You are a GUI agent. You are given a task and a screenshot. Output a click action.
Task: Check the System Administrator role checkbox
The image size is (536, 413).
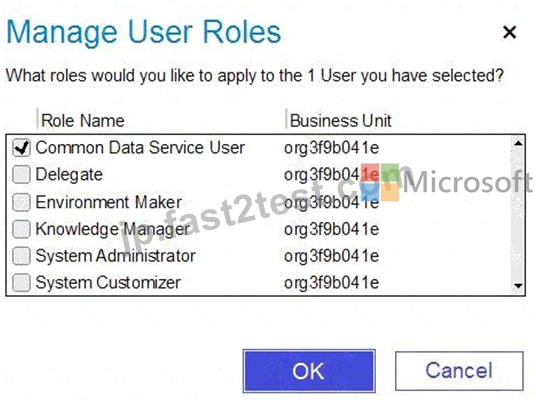pyautogui.click(x=21, y=256)
